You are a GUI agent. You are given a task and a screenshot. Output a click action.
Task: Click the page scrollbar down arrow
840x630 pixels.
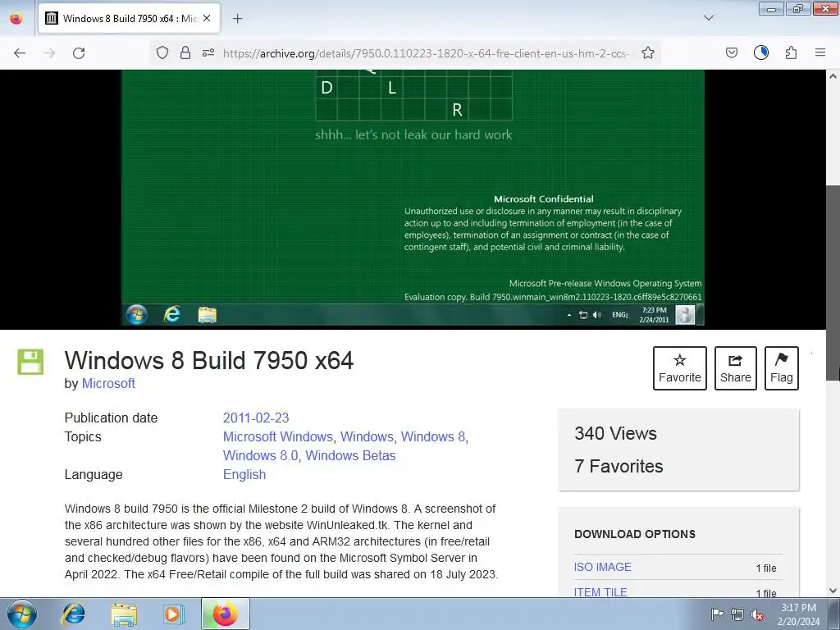click(x=833, y=591)
